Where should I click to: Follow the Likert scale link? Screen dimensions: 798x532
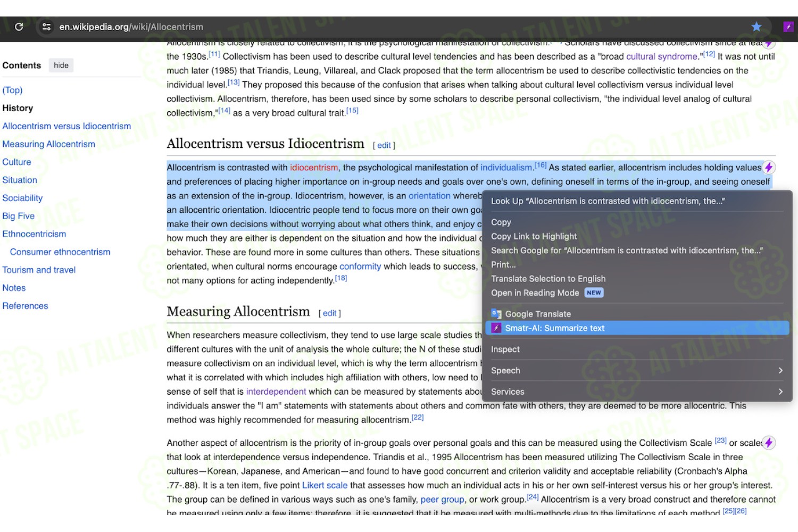(325, 485)
